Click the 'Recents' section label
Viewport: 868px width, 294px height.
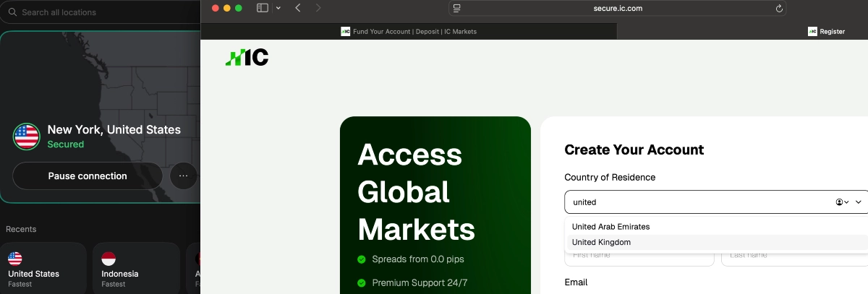[x=21, y=229]
